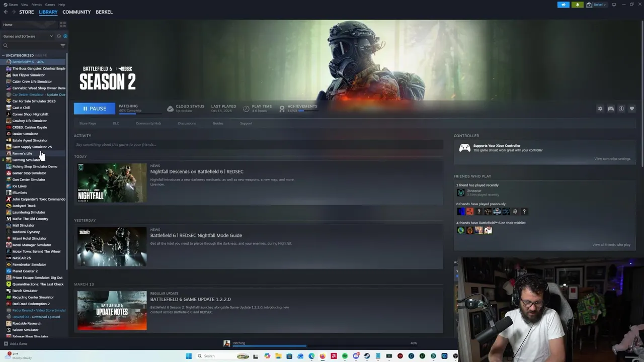This screenshot has width=644, height=362.
Task: Open the Community Hub link
Action: [x=148, y=123]
